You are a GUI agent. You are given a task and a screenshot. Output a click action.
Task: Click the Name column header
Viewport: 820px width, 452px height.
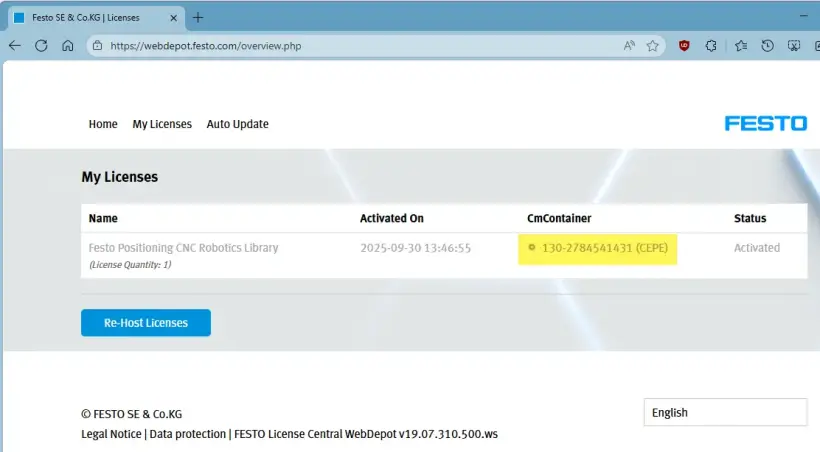click(x=103, y=218)
